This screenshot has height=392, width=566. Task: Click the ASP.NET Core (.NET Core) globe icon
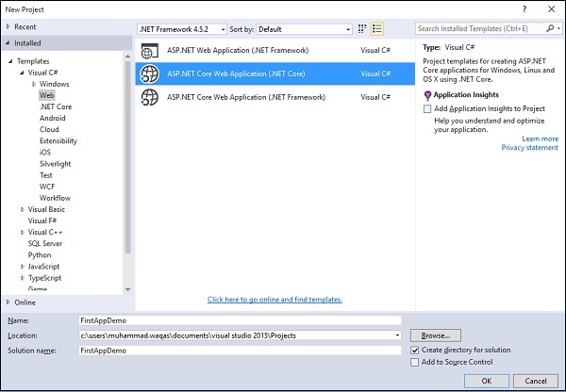(149, 73)
